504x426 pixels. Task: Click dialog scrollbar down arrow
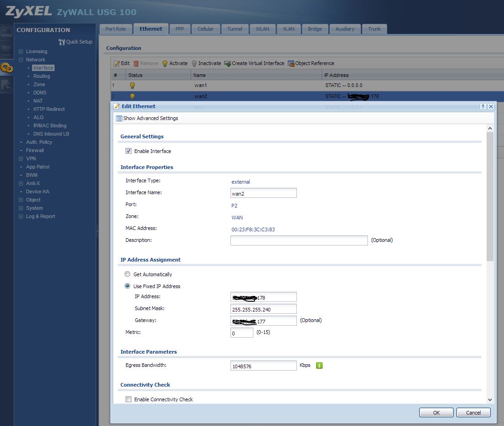tap(490, 400)
